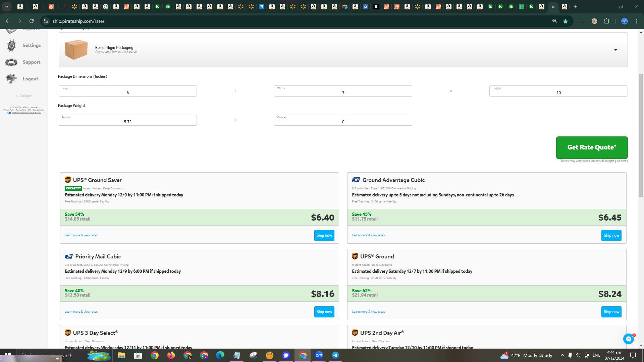
Task: Click the USPS logo beside Ground Advantage Cubic
Action: (x=356, y=180)
